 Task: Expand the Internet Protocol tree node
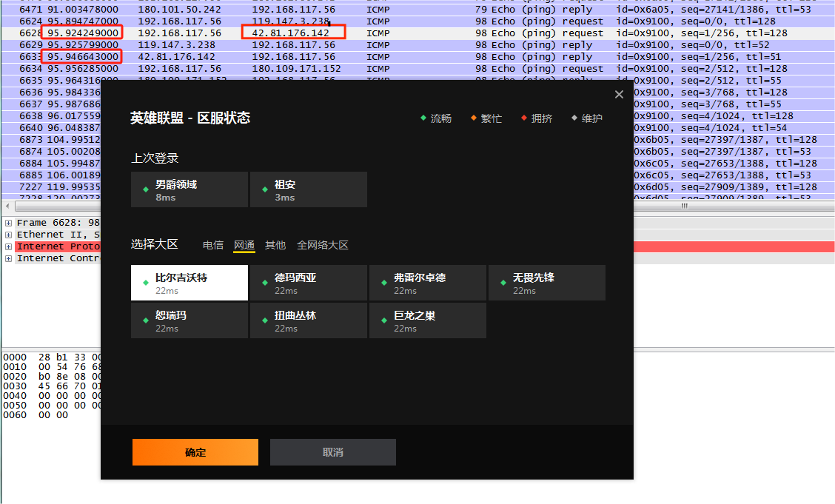pyautogui.click(x=8, y=246)
